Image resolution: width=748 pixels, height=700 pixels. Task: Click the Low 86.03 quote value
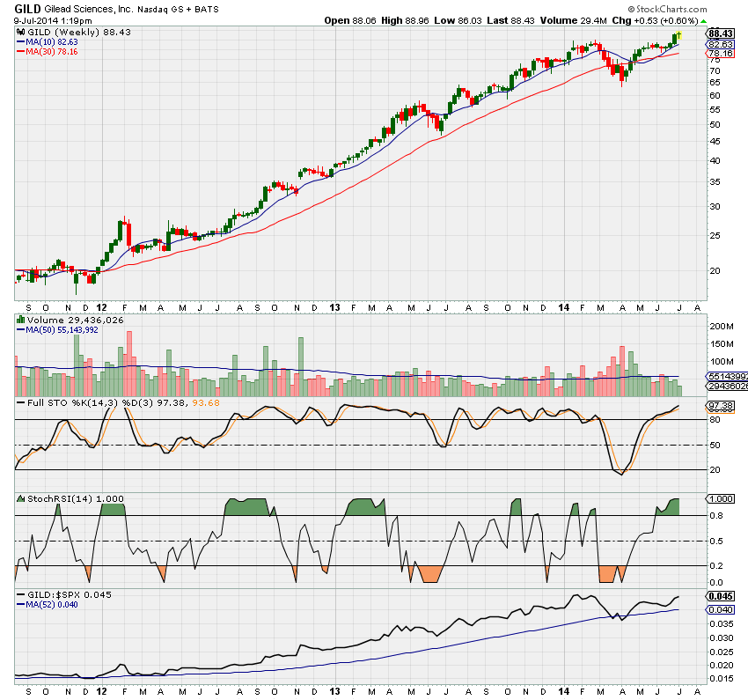458,20
